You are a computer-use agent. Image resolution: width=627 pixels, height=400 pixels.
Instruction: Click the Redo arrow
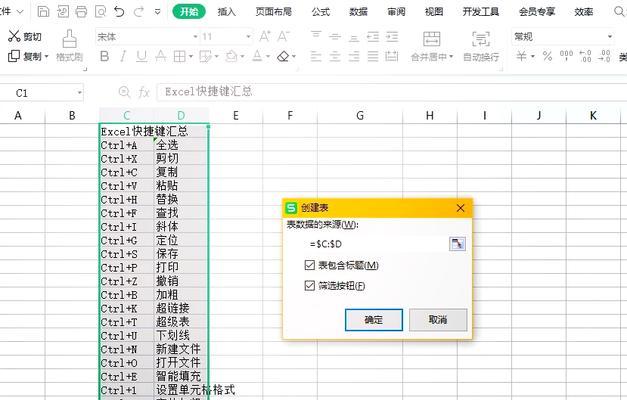click(139, 12)
